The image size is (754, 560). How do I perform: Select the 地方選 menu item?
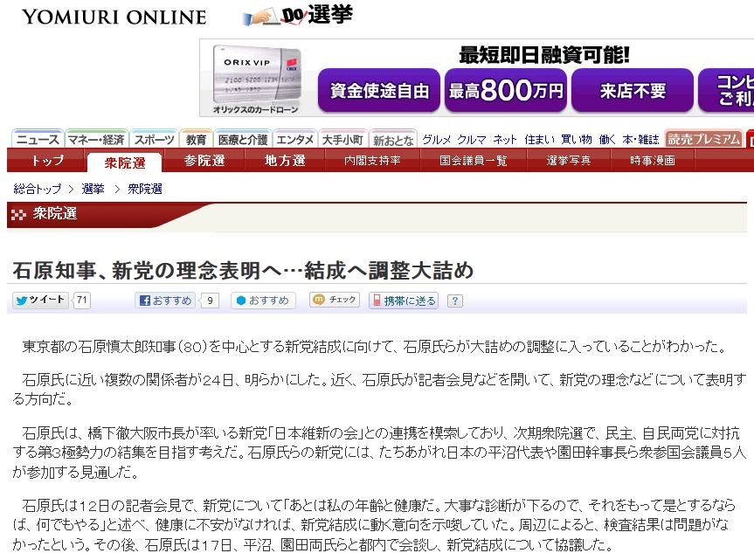285,160
